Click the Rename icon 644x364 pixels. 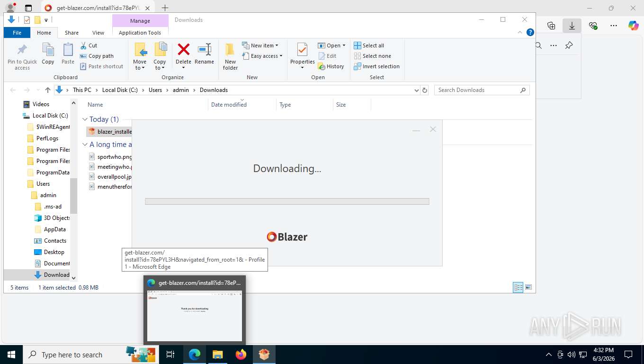point(204,54)
